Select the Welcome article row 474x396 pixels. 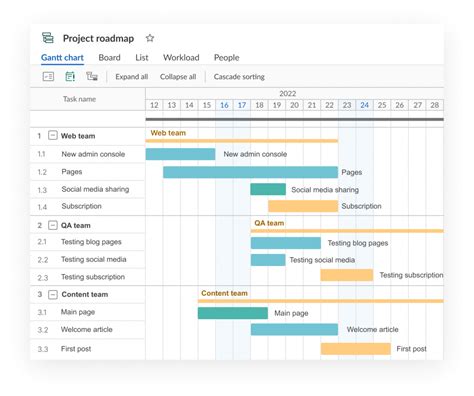87,330
